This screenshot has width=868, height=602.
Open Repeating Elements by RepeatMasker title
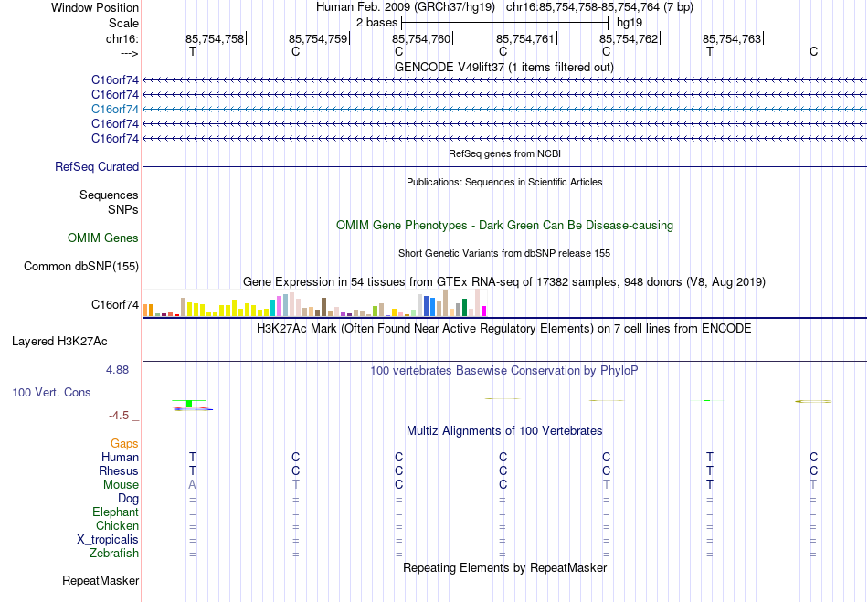point(504,567)
